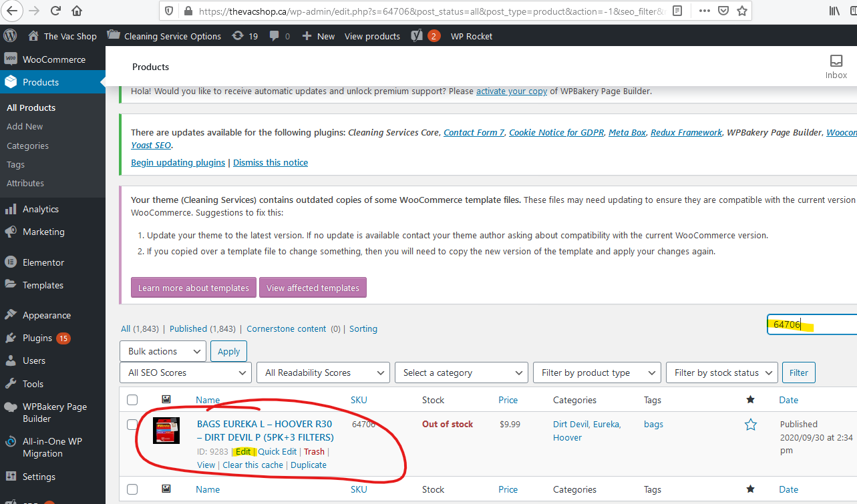Open the Sorting view link
The width and height of the screenshot is (857, 504).
click(x=363, y=328)
